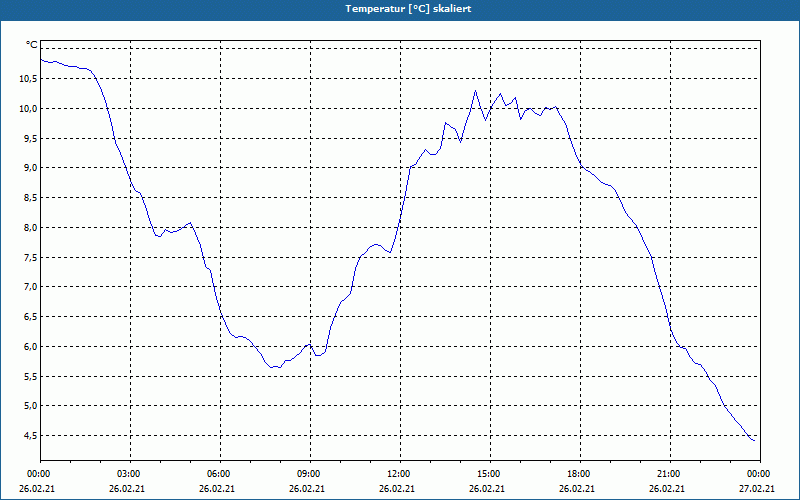The image size is (800, 500).
Task: Select the 5,0 y-axis value
Action: 30,406
